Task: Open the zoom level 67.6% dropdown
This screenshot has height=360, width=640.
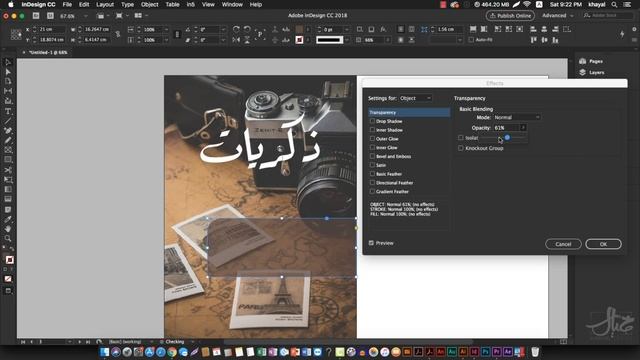Action: (85, 16)
